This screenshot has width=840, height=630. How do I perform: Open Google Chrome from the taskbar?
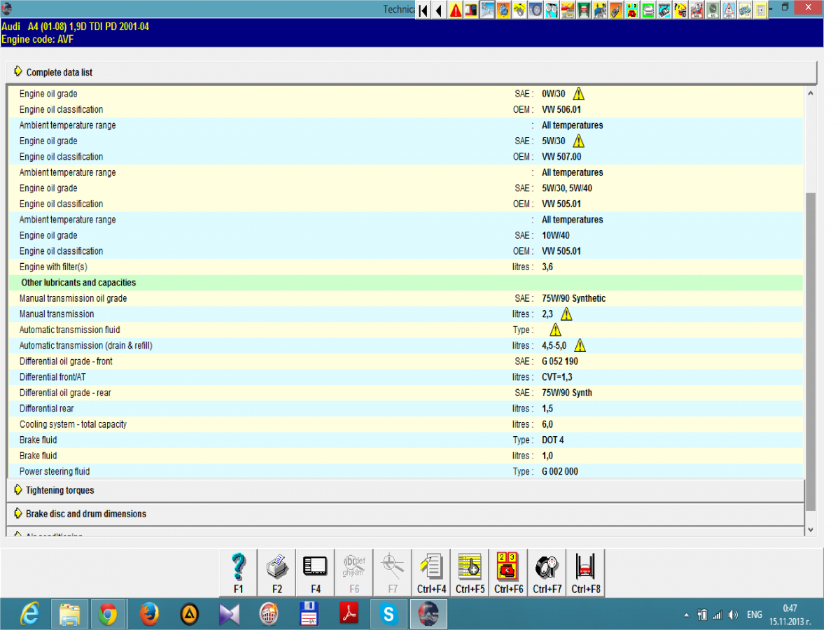[x=107, y=615]
